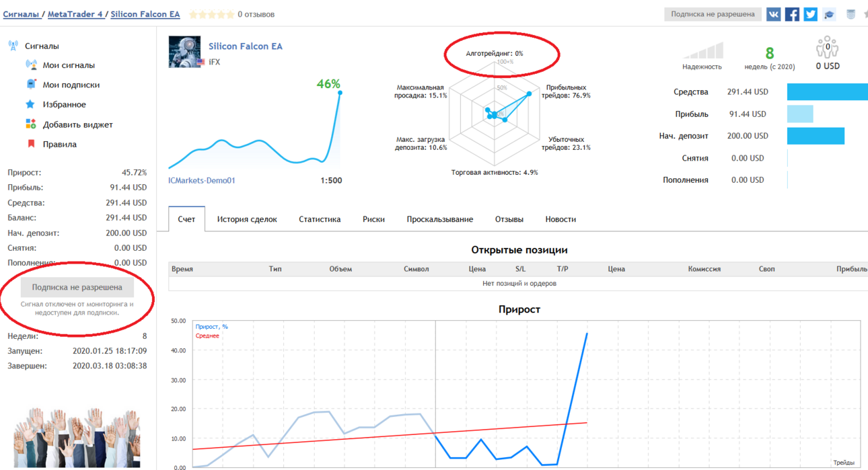Click the Торговая активность: 4.9% label
Screen dimensions: 868x470
click(x=495, y=172)
